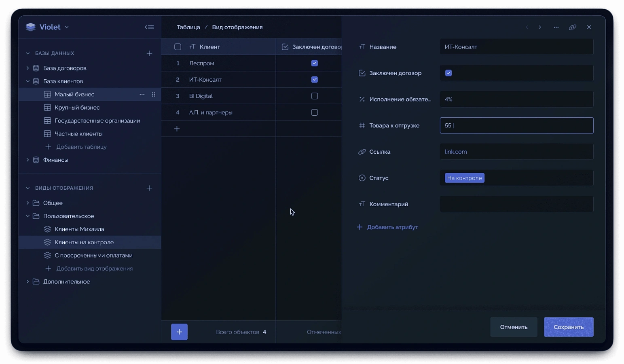624x364 pixels.
Task: Click the plus icon in empty table row
Action: (x=177, y=129)
